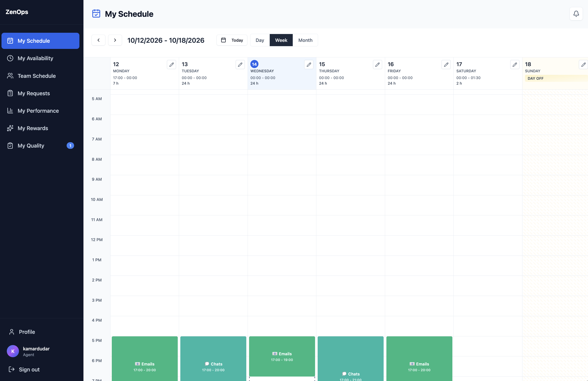This screenshot has width=588, height=381.
Task: Switch to Day view
Action: coord(260,40)
